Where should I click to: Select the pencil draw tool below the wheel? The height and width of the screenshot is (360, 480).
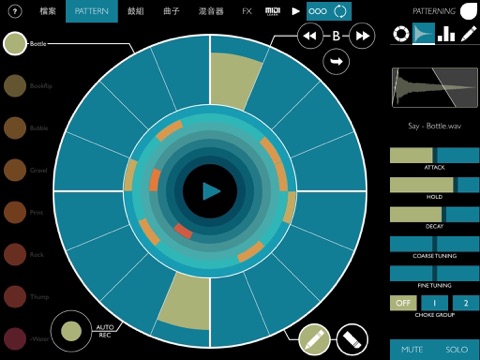coord(314,339)
